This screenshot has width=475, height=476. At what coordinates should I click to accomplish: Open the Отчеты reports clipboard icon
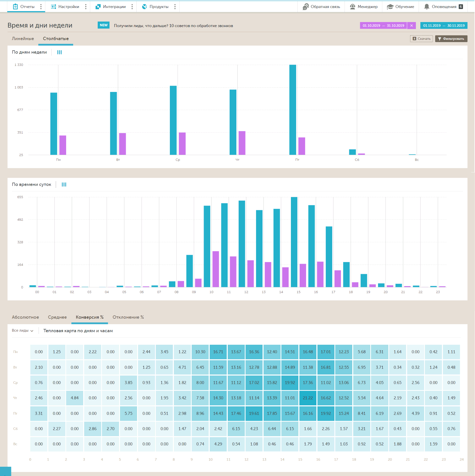coord(15,7)
